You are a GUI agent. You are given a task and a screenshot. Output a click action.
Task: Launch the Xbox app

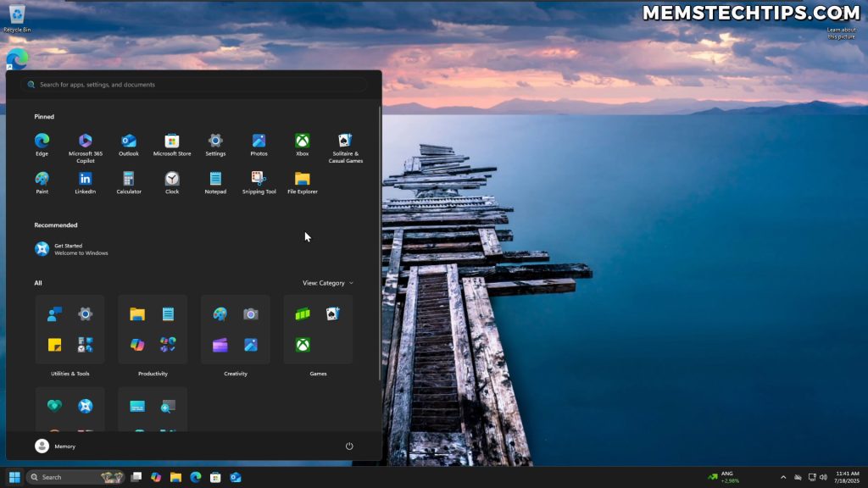pos(302,141)
